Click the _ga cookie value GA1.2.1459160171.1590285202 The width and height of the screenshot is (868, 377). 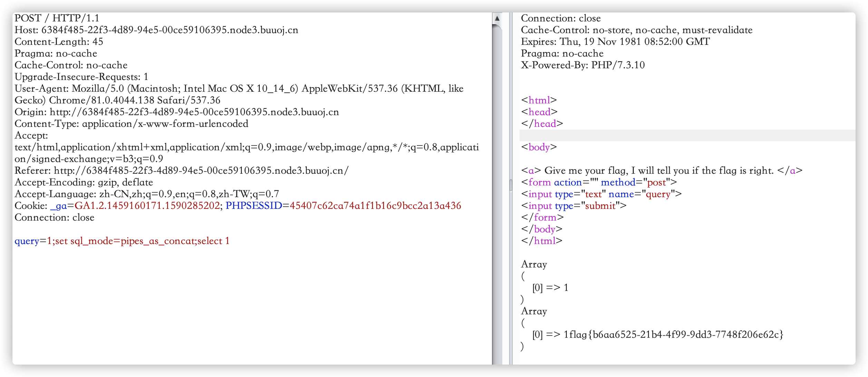147,206
